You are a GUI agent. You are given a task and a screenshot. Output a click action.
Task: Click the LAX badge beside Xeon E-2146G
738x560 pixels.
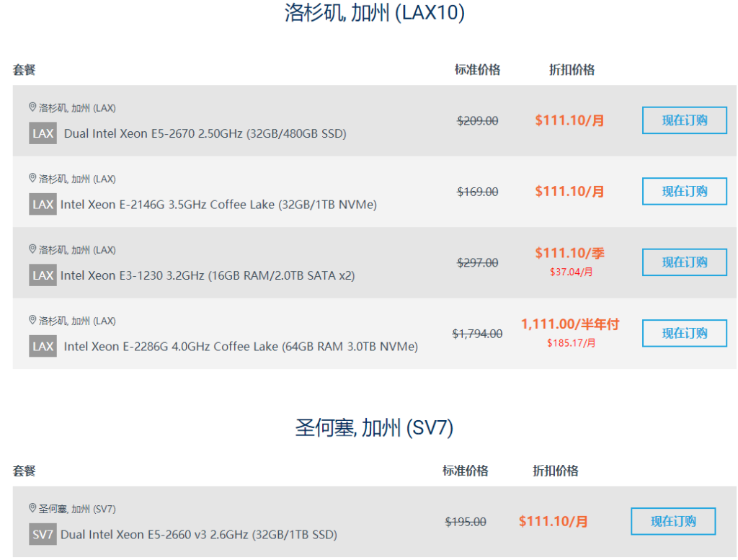pos(43,204)
